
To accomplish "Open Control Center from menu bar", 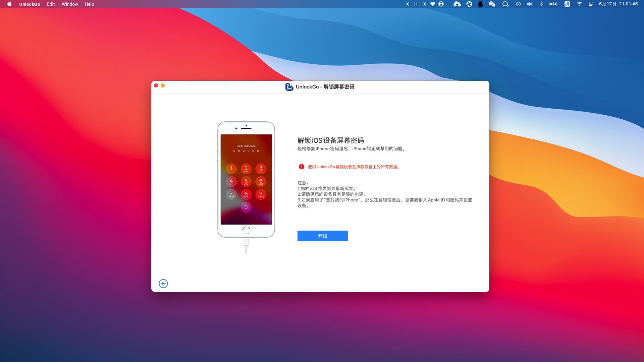I will pyautogui.click(x=591, y=4).
